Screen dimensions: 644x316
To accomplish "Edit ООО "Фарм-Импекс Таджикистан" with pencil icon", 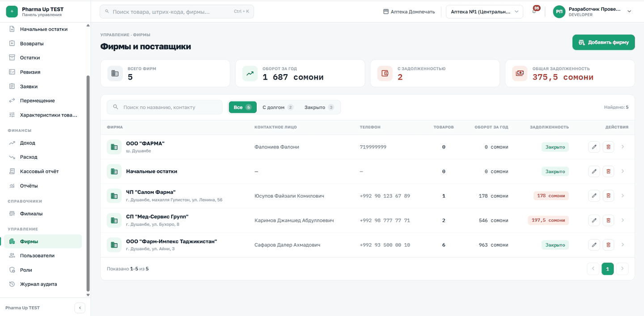I will pos(594,244).
